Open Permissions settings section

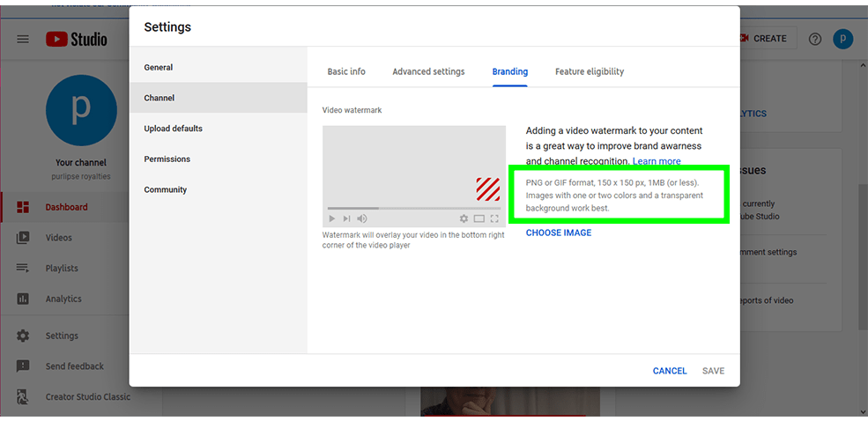pyautogui.click(x=219, y=159)
